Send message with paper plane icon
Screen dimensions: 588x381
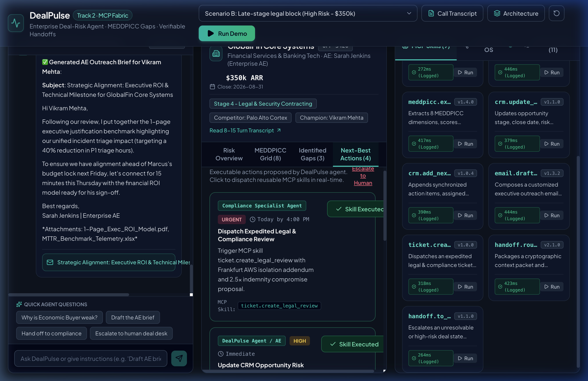click(x=179, y=358)
